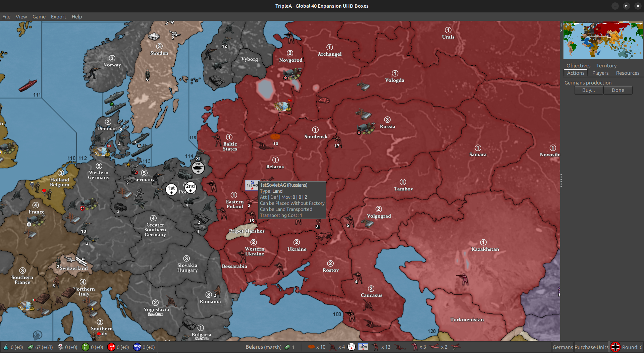Screen dimensions: 644x353
Task: Switch to the Players tab
Action: (x=600, y=73)
